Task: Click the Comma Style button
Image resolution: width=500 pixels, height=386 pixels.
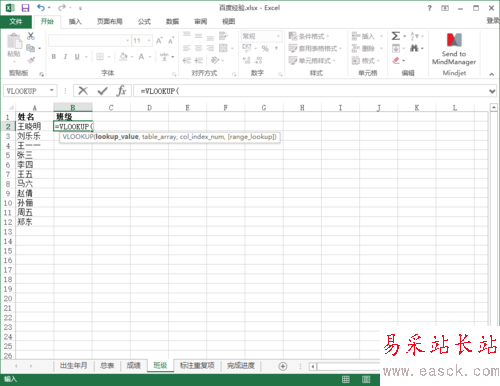Action: coord(276,49)
